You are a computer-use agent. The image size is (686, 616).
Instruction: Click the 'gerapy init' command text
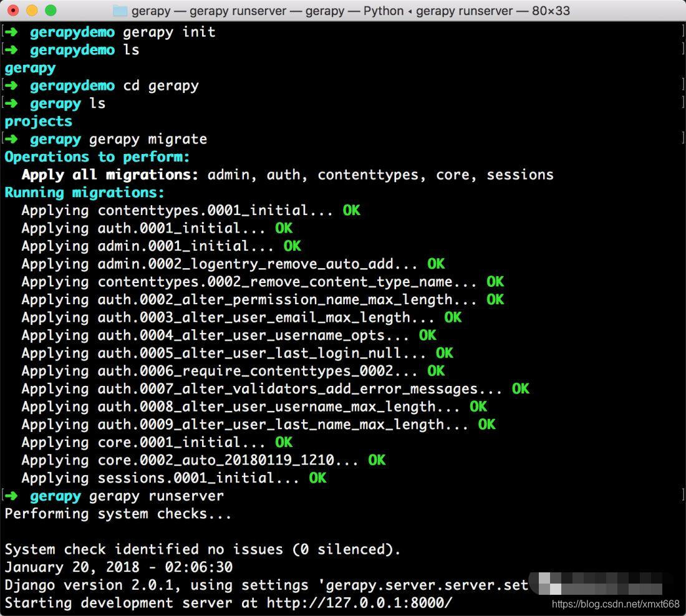point(169,32)
